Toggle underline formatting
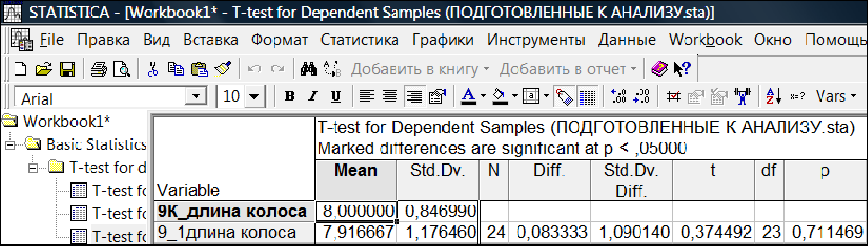 [x=336, y=96]
